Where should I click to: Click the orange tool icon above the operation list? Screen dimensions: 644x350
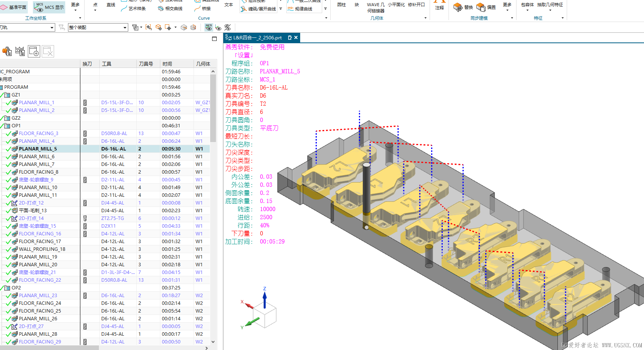coord(7,51)
